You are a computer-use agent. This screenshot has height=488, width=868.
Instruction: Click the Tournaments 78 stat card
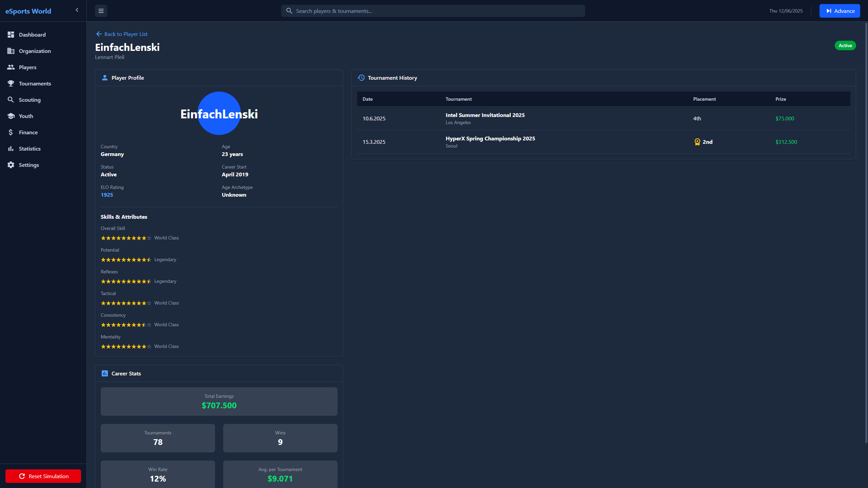coord(158,438)
